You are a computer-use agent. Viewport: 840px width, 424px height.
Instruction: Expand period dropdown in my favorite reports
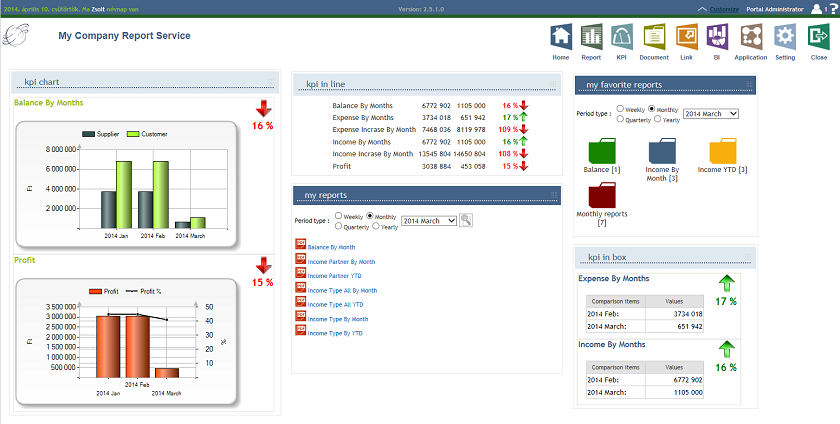711,113
